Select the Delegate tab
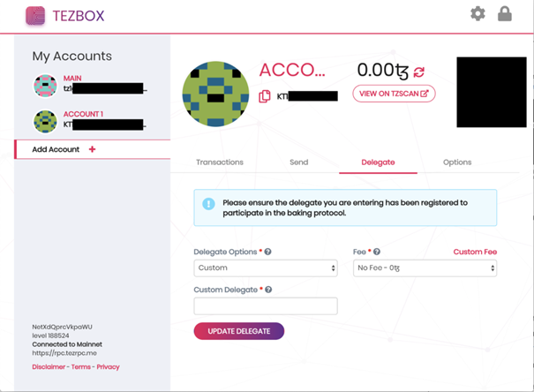This screenshot has height=392, width=534. [378, 162]
